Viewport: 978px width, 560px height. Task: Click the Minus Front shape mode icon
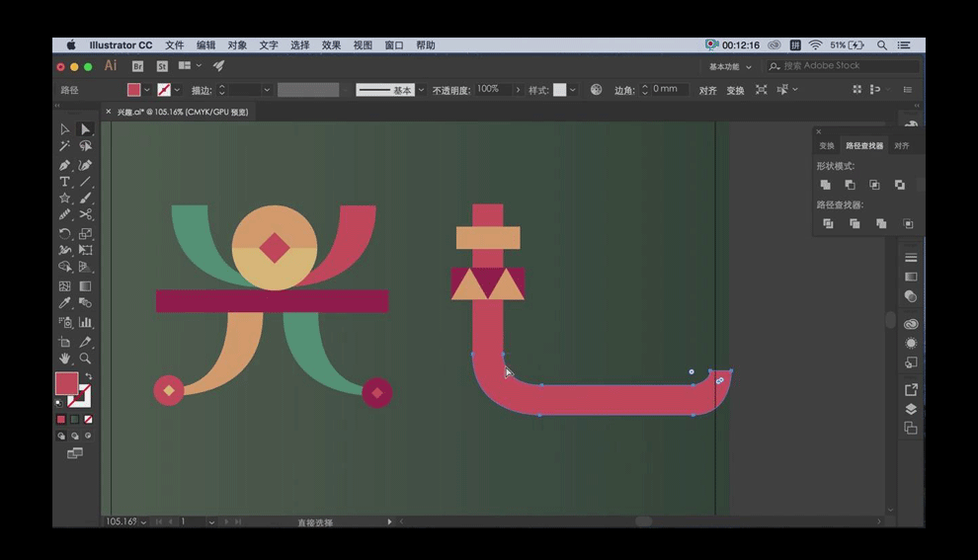pyautogui.click(x=850, y=185)
